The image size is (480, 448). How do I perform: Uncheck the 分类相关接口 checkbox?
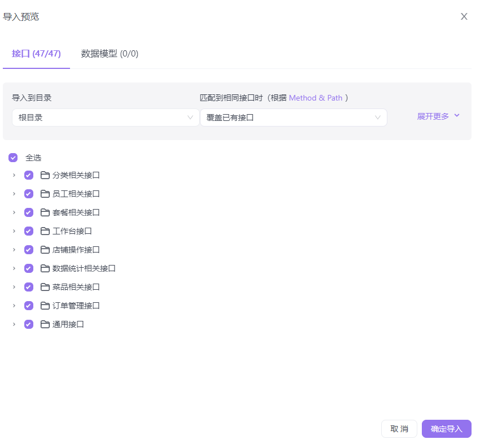tap(29, 175)
